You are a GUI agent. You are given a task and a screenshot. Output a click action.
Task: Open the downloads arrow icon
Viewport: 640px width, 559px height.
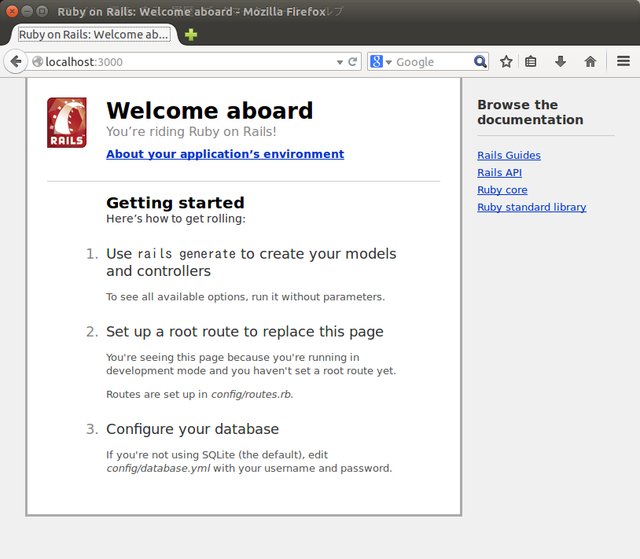point(560,62)
